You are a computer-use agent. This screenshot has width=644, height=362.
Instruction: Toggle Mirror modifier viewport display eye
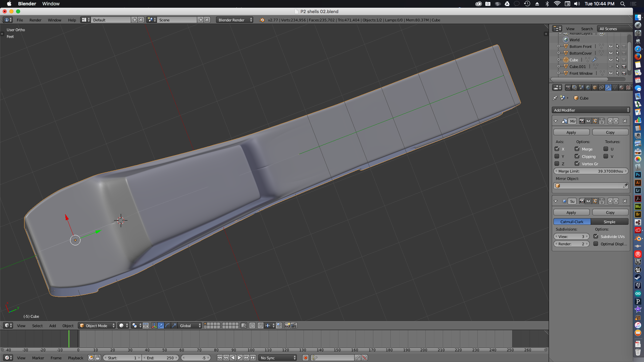point(588,121)
